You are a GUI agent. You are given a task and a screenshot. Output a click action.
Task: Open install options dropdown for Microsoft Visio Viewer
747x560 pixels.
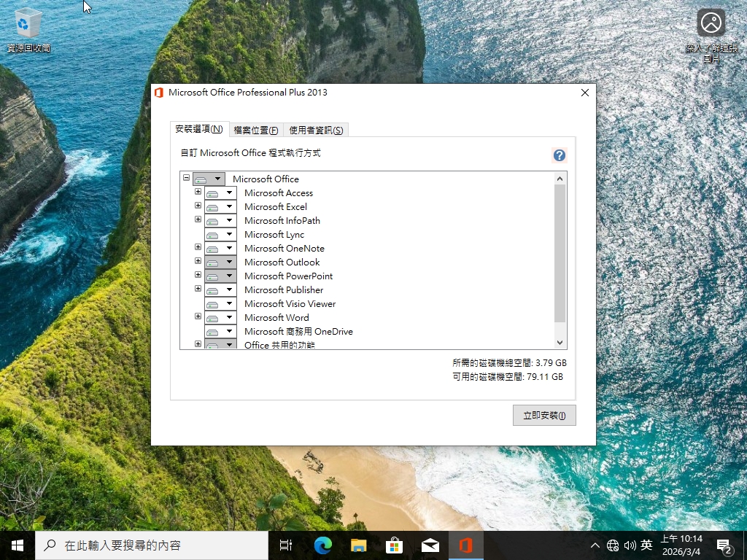coord(220,304)
